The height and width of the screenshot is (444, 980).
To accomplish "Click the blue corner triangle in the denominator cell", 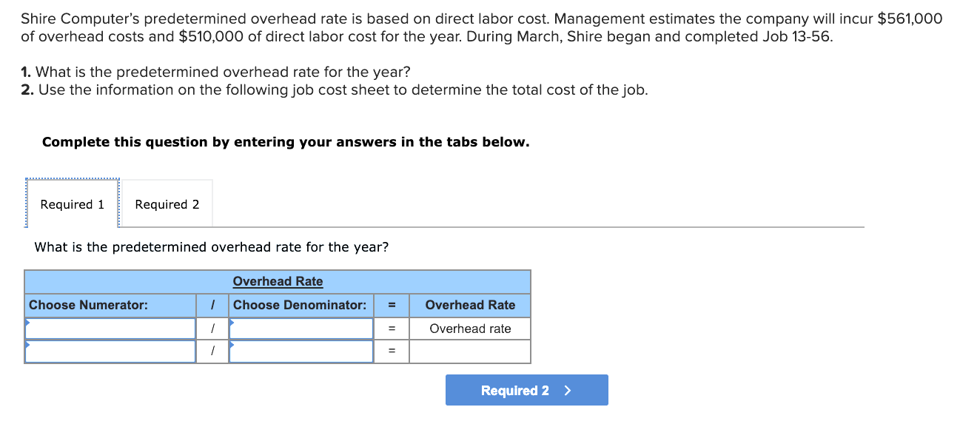I will pos(231,323).
